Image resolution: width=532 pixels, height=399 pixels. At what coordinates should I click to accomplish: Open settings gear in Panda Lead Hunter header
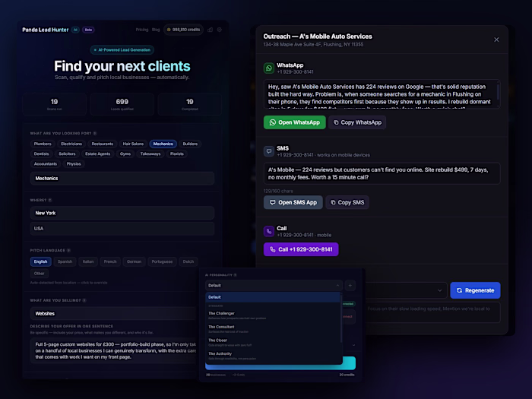220,30
